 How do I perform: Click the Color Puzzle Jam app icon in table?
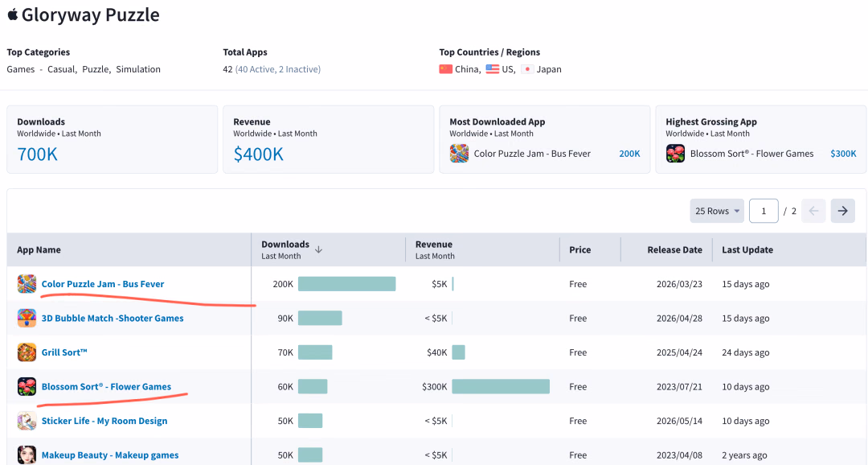click(27, 284)
